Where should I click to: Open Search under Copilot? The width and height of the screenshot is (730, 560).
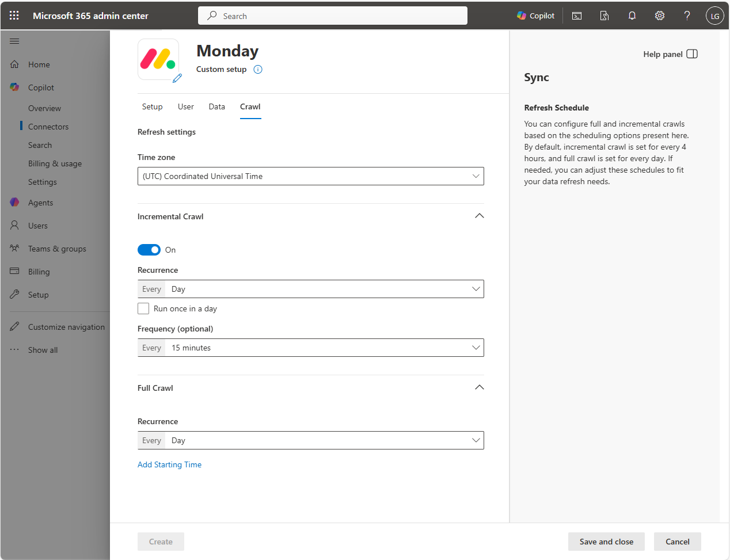[40, 145]
